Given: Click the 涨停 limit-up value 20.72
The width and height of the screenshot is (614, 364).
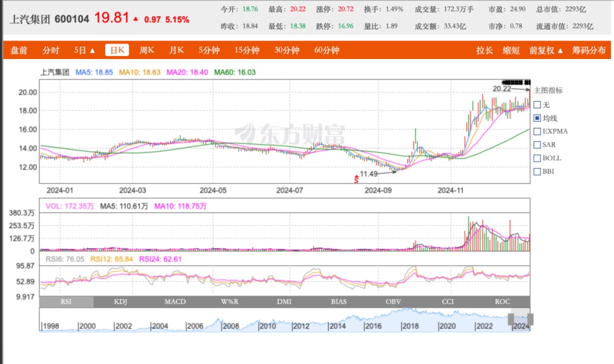Looking at the screenshot, I should coord(346,9).
